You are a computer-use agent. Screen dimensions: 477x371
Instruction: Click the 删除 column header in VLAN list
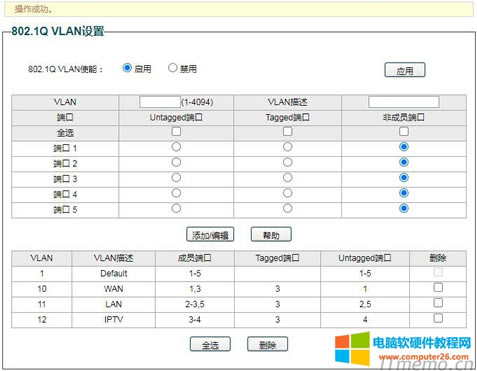[x=438, y=258]
